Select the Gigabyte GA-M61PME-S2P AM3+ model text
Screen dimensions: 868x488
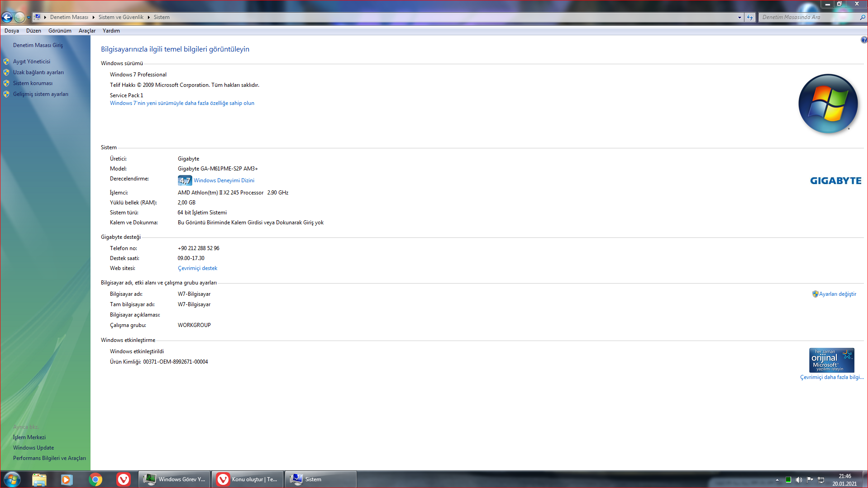click(218, 169)
